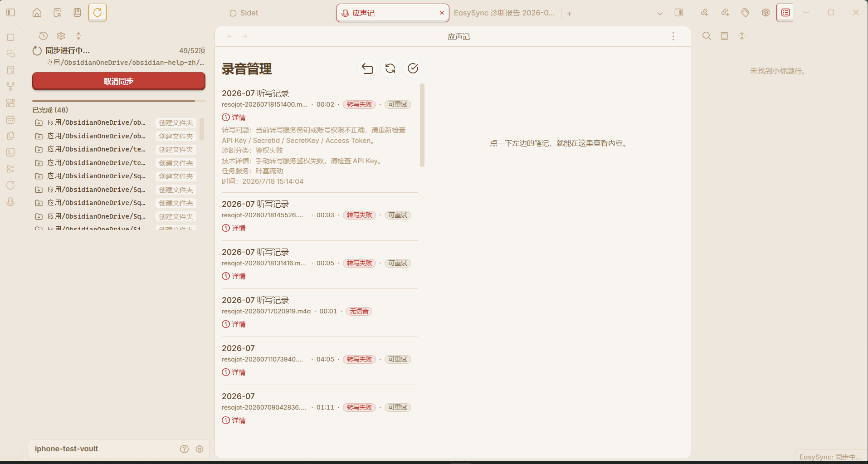868x464 pixels.
Task: Click 可重试 for the 00:03 recording
Action: point(398,215)
